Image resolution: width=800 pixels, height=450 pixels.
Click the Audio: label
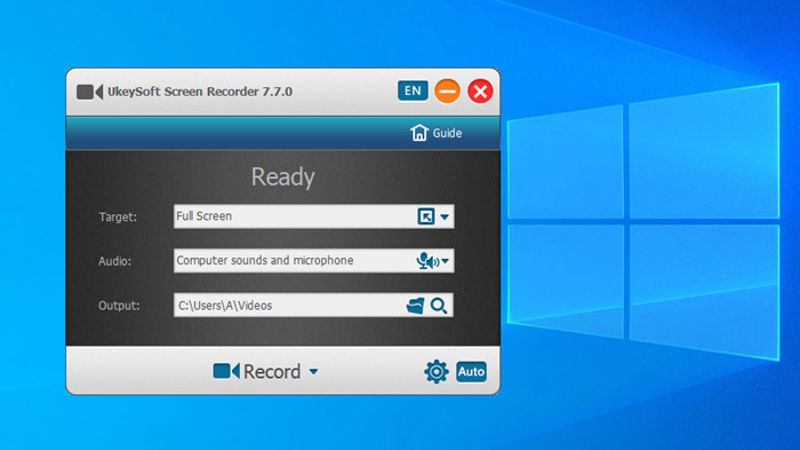(x=115, y=261)
